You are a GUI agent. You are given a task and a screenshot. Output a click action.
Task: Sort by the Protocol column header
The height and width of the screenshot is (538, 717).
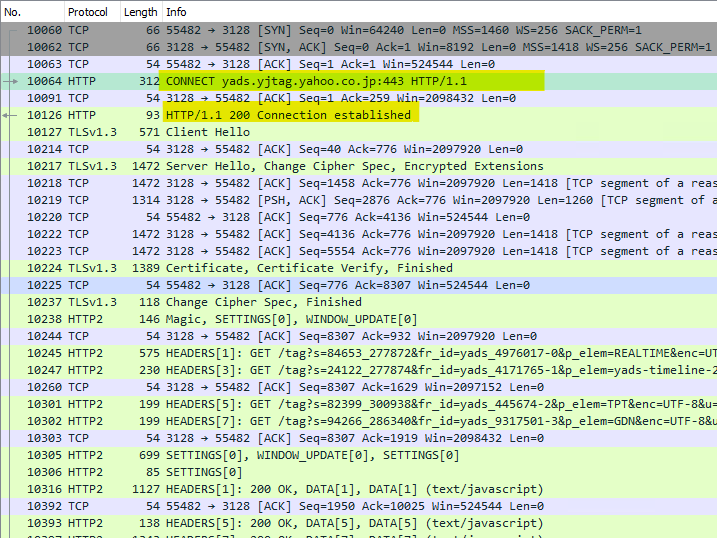[x=92, y=12]
